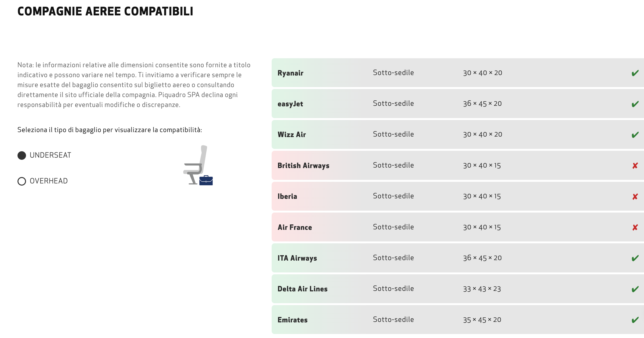Click the Emirates airline name

[292, 320]
